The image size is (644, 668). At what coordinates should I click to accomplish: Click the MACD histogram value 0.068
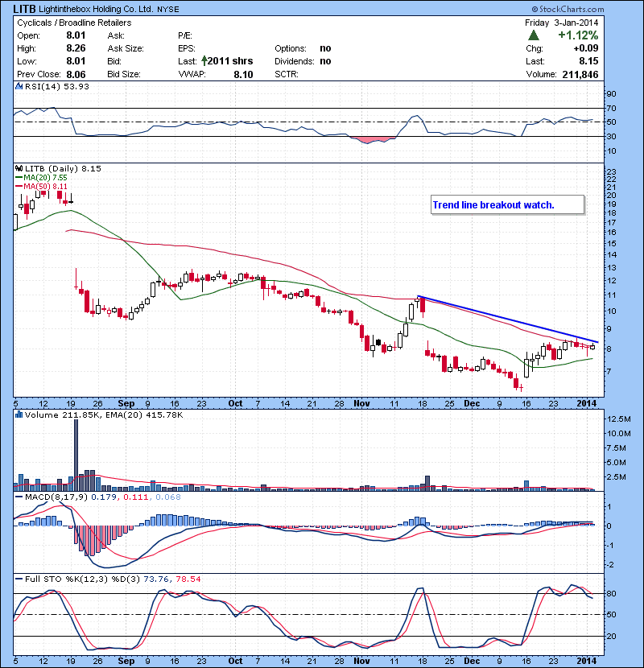pyautogui.click(x=168, y=497)
